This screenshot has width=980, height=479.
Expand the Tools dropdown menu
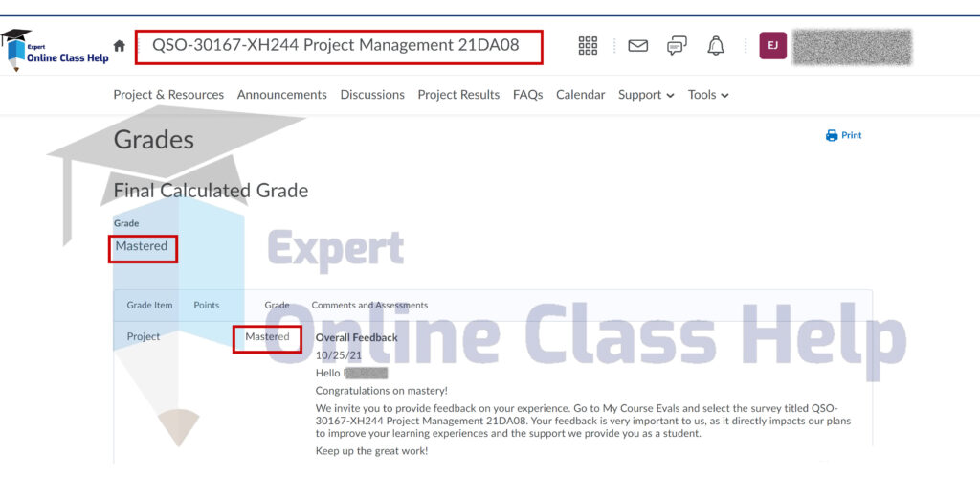(708, 95)
